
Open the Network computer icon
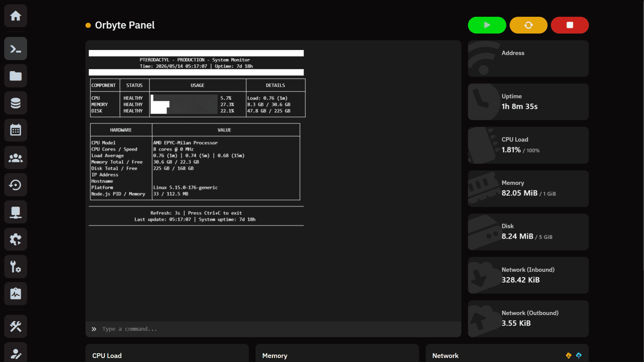coord(15,212)
